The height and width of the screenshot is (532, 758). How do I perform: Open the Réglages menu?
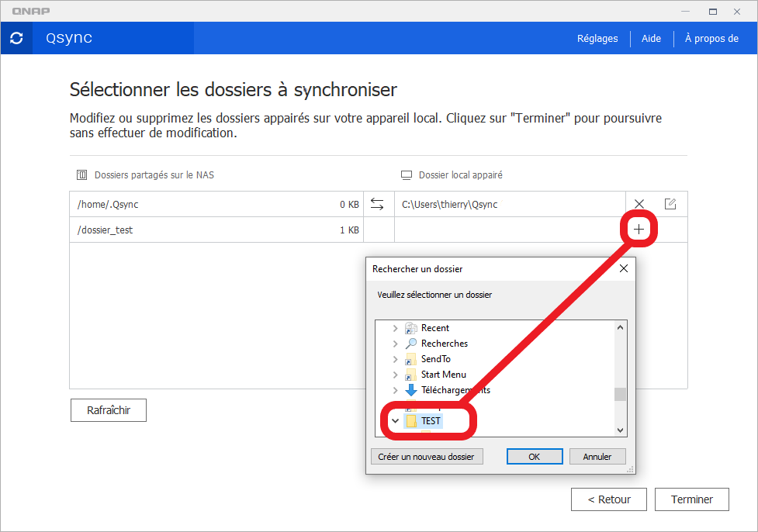(597, 38)
